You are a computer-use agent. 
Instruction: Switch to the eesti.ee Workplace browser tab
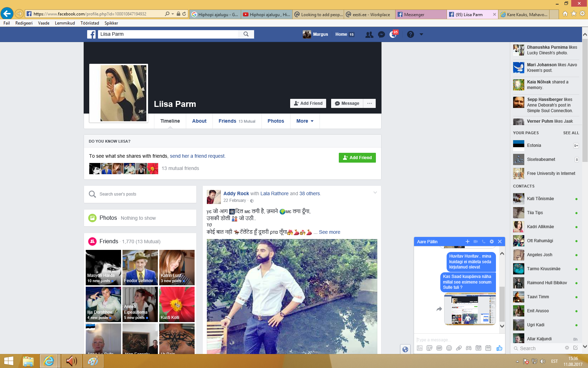370,14
